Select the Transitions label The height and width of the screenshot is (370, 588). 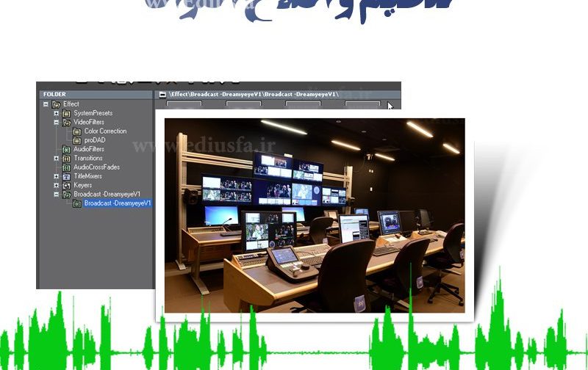(88, 158)
